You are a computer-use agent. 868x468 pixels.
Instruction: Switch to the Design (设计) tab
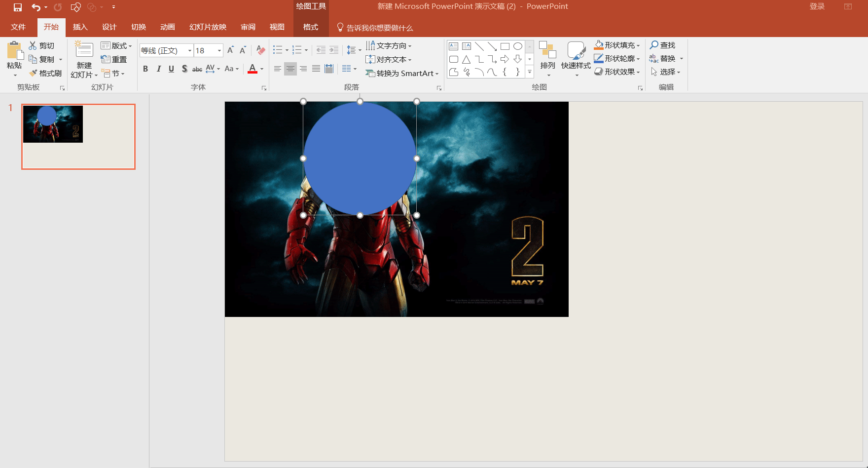pyautogui.click(x=109, y=27)
